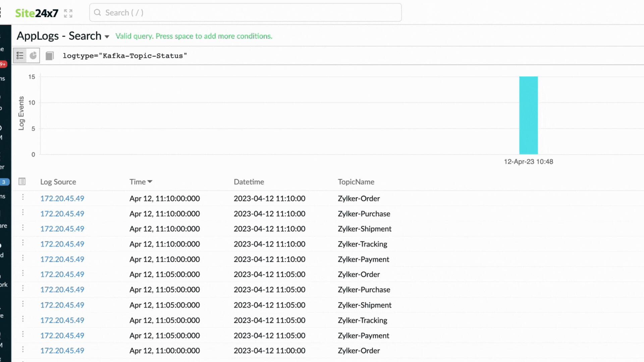The image size is (644, 362).
Task: Open 172.20.45.49 link in Zylker-Purchase row
Action: (x=62, y=214)
